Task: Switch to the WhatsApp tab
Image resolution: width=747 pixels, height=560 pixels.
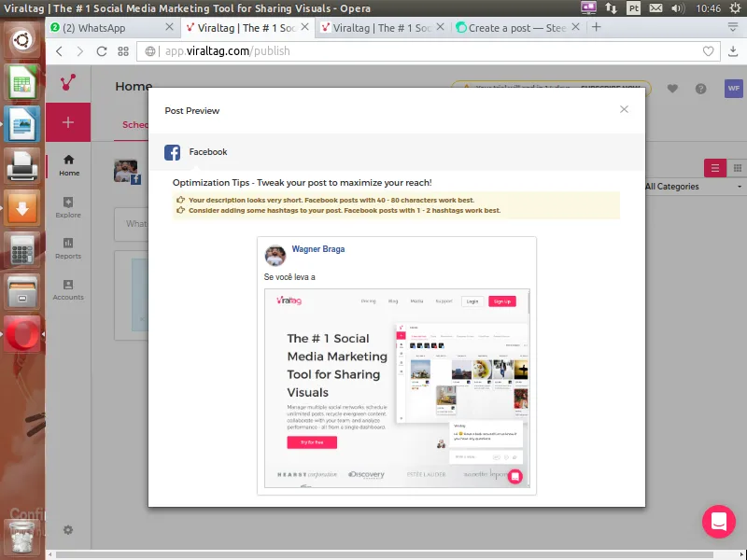Action: tap(113, 28)
